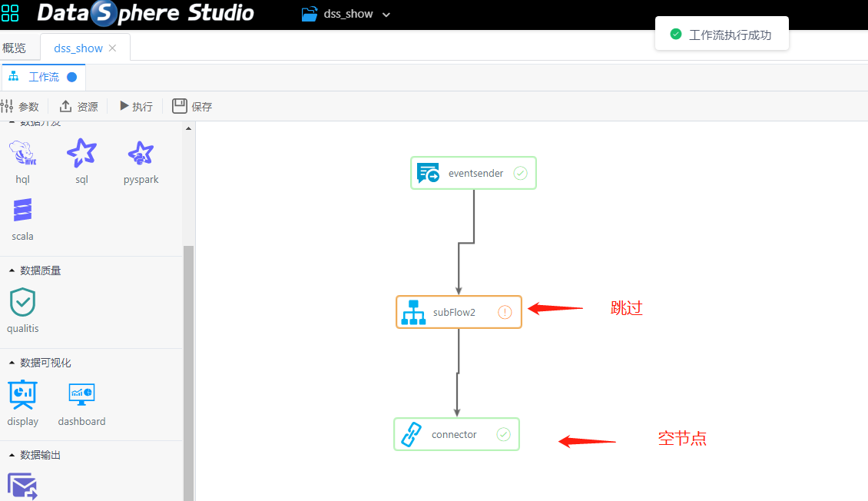Pick the dashboard visualization icon

coord(81,395)
